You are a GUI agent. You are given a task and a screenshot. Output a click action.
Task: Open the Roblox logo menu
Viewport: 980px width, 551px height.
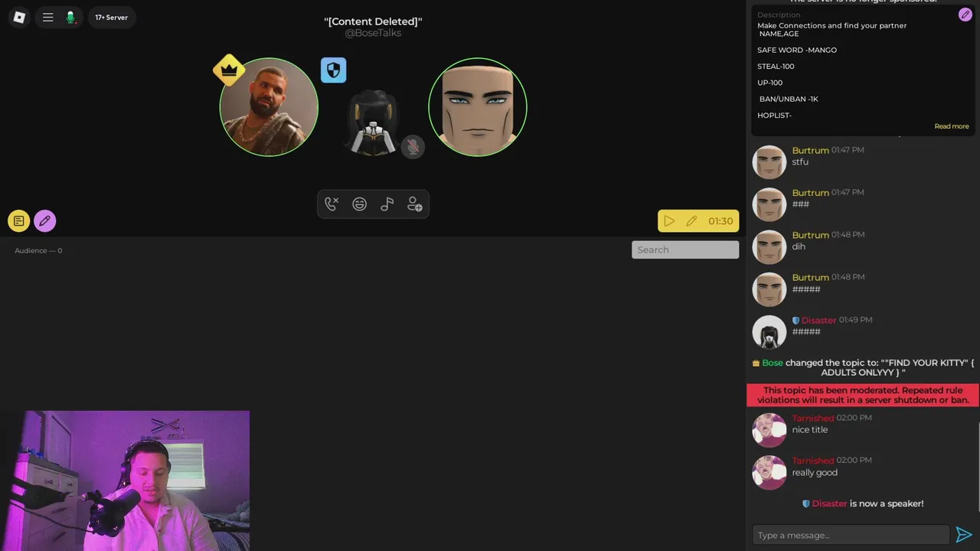pos(19,17)
